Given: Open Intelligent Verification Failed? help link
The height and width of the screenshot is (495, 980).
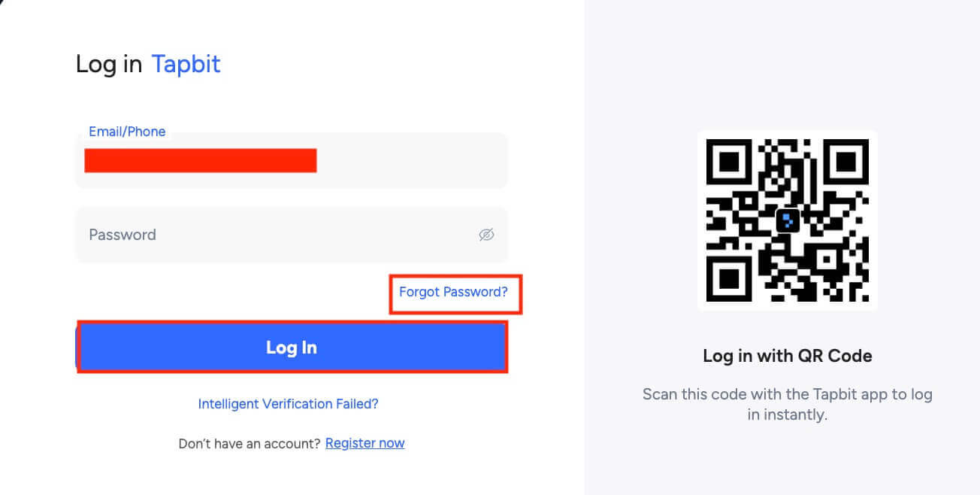Looking at the screenshot, I should pyautogui.click(x=288, y=404).
